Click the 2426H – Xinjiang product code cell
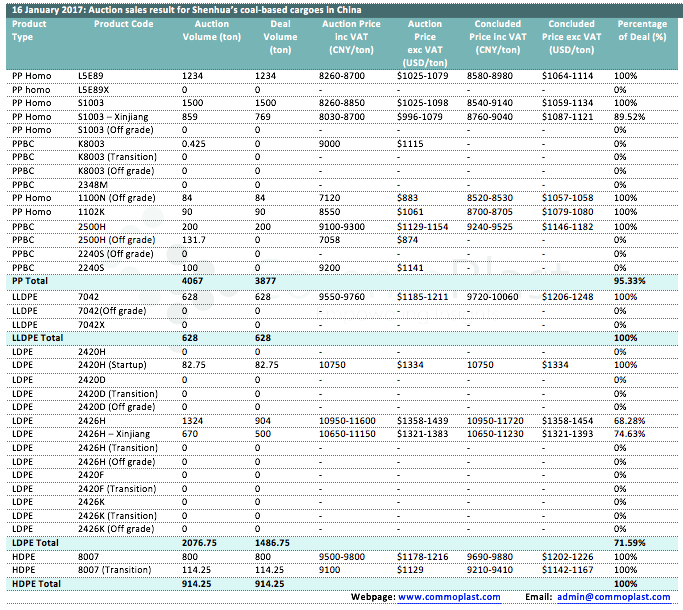The image size is (683, 610). [112, 434]
